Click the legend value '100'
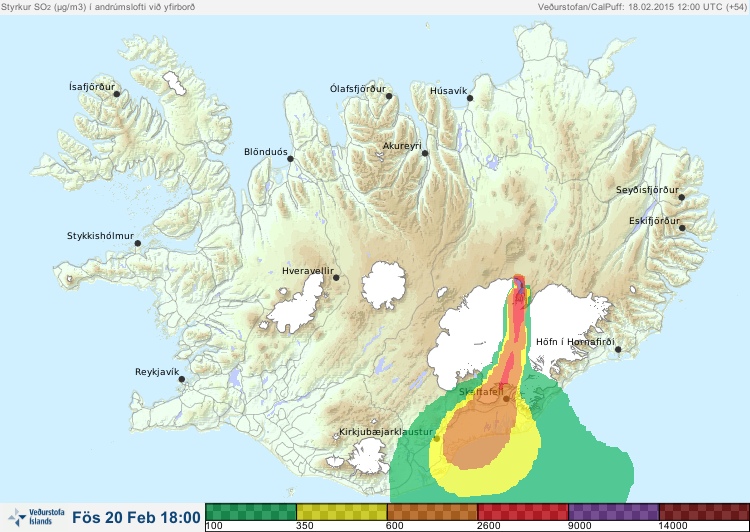 click(214, 526)
